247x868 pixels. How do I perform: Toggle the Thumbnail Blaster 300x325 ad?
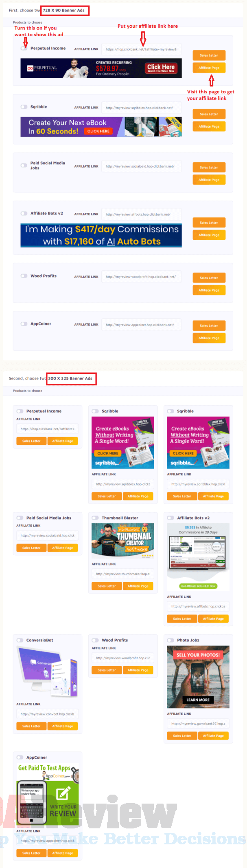coord(95,518)
